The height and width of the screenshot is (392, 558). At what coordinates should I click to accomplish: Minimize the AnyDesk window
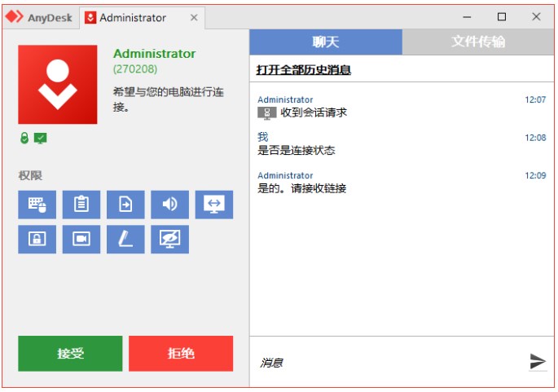click(467, 17)
